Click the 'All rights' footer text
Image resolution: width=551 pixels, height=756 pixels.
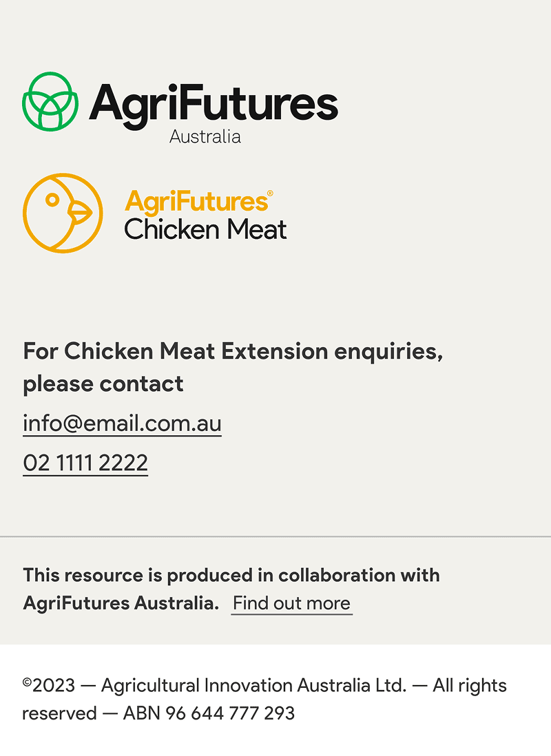pos(470,686)
